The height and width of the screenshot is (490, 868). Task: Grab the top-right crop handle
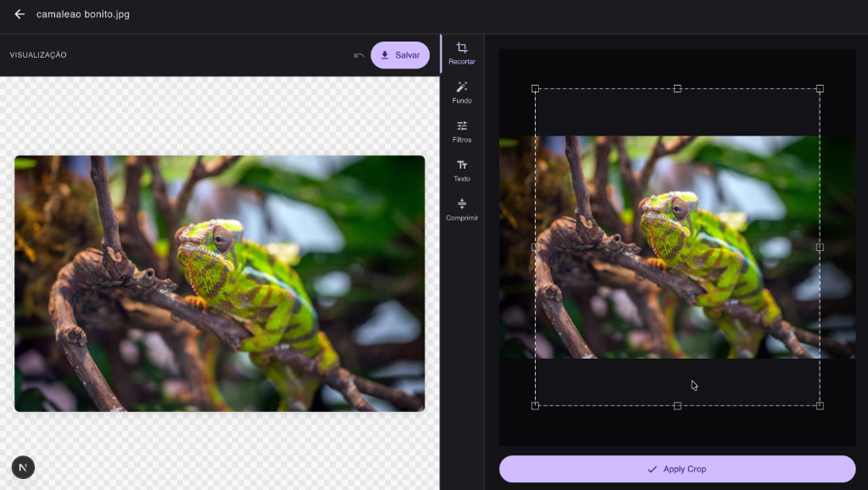click(820, 88)
